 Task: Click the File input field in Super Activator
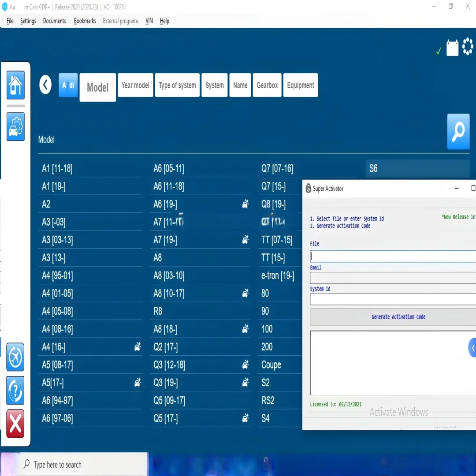(x=392, y=256)
